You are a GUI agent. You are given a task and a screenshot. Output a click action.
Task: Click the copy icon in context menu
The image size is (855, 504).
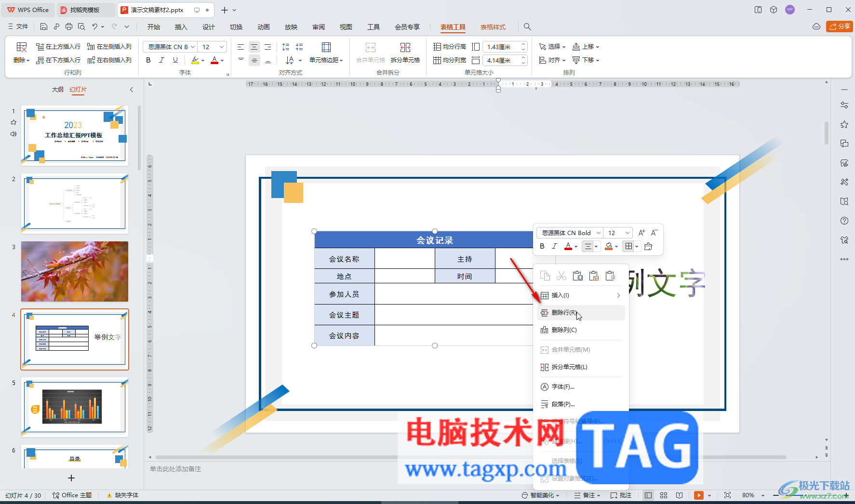(545, 276)
